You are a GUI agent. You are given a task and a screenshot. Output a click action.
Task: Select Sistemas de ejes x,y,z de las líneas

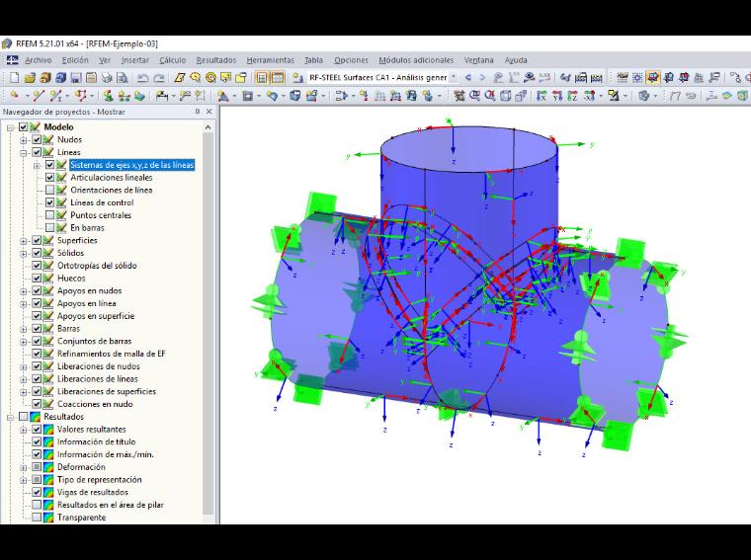[131, 165]
